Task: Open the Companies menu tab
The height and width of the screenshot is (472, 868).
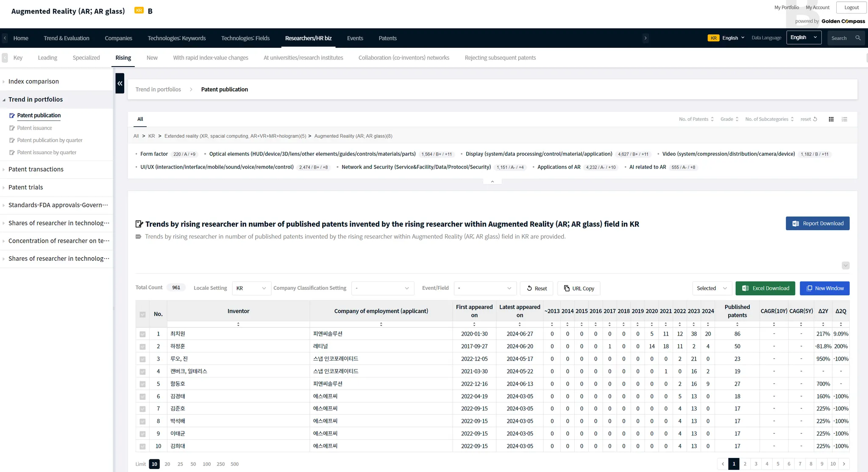Action: tap(118, 38)
